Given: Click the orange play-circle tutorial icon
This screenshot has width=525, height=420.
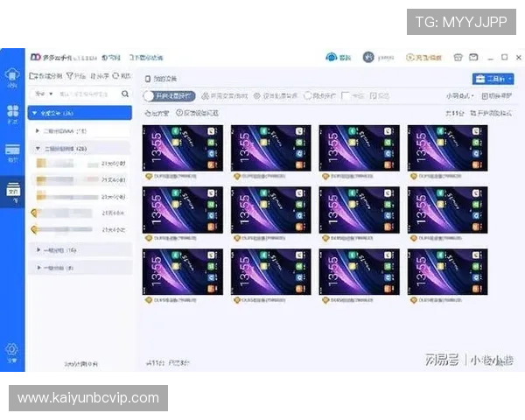Looking at the screenshot, I should (409, 58).
